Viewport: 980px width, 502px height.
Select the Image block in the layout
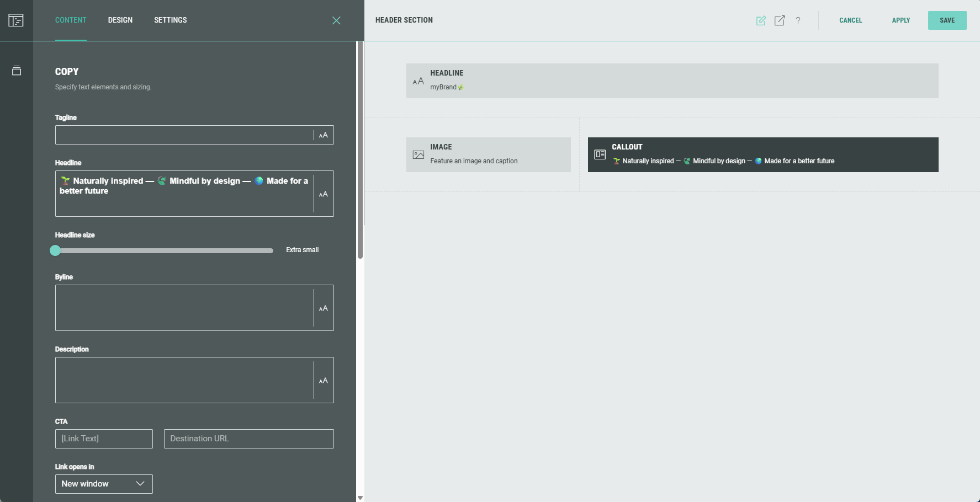488,154
